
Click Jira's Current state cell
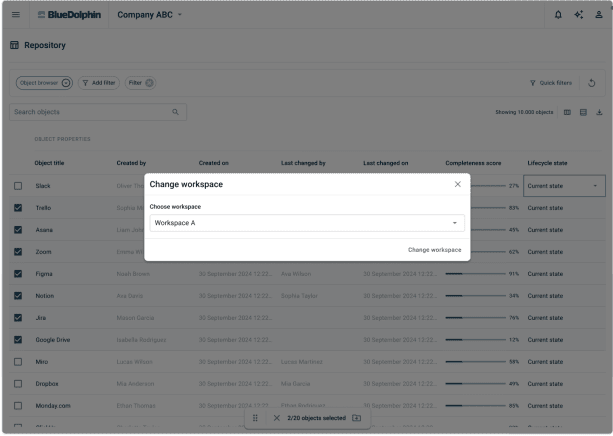[545, 318]
